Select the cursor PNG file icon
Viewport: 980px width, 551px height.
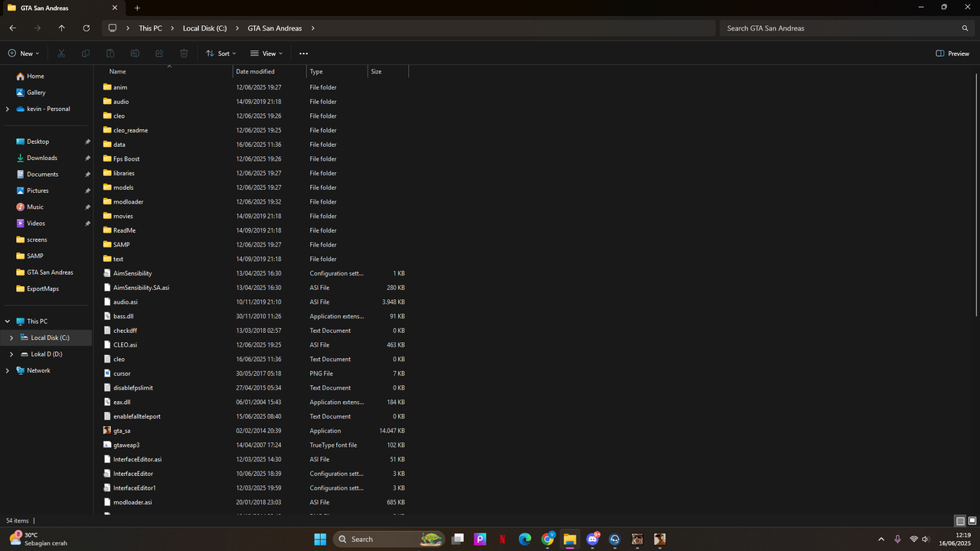tap(107, 373)
